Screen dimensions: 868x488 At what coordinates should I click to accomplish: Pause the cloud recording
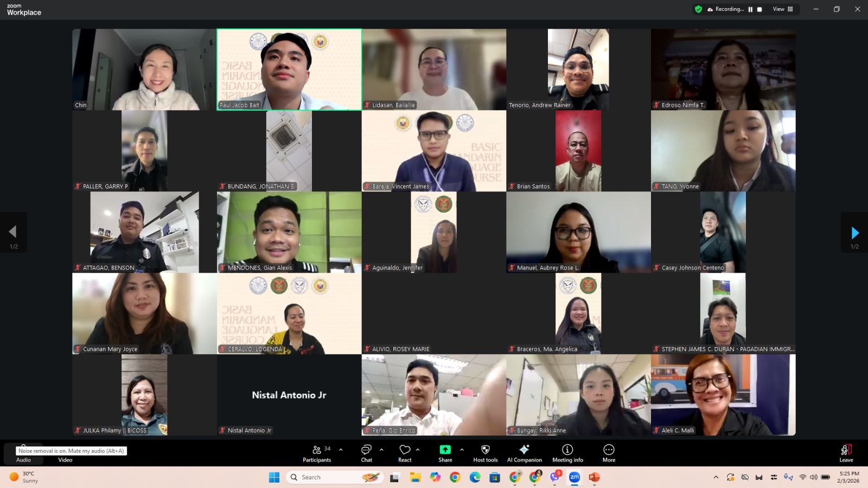tap(750, 9)
